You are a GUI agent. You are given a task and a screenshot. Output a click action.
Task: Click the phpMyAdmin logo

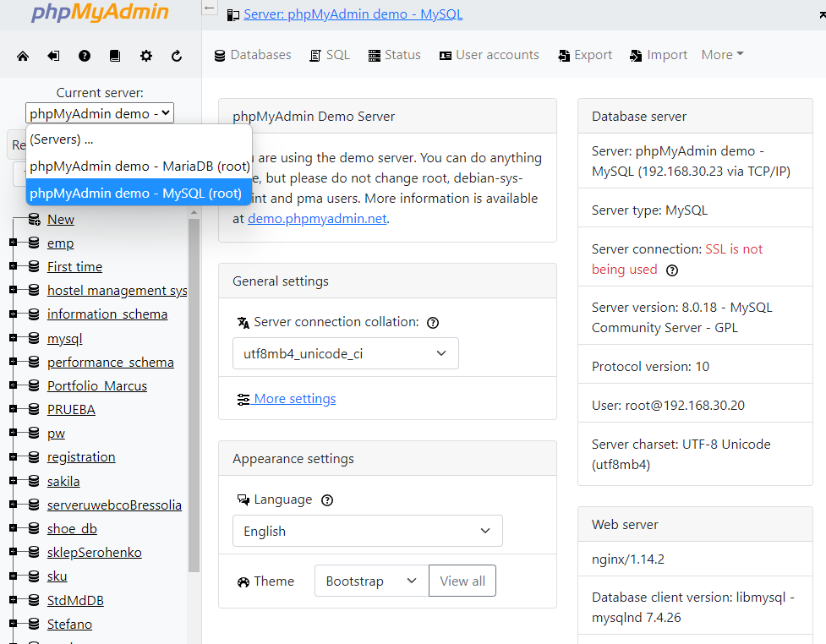pos(100,13)
